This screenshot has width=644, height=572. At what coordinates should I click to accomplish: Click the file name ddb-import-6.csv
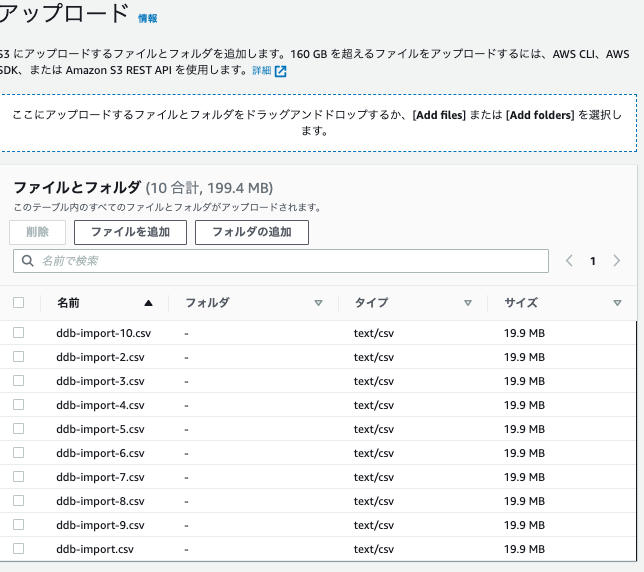(100, 453)
